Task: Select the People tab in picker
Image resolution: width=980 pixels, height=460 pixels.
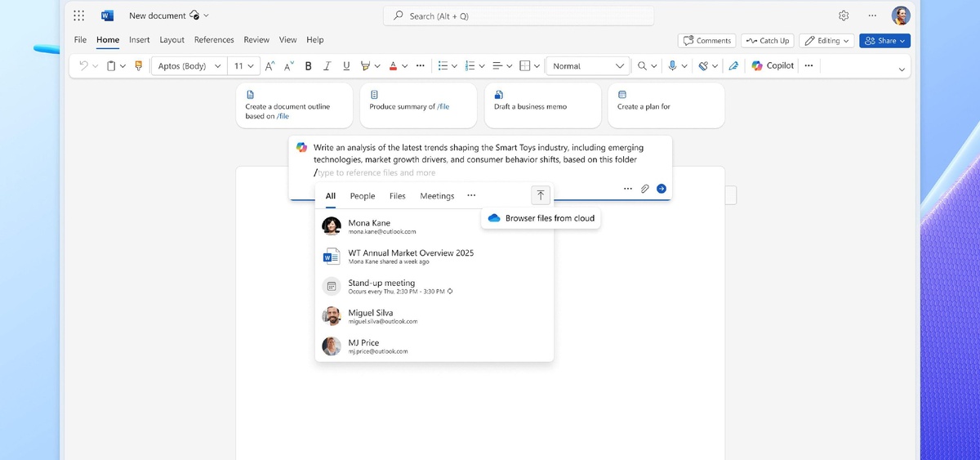Action: [x=363, y=196]
